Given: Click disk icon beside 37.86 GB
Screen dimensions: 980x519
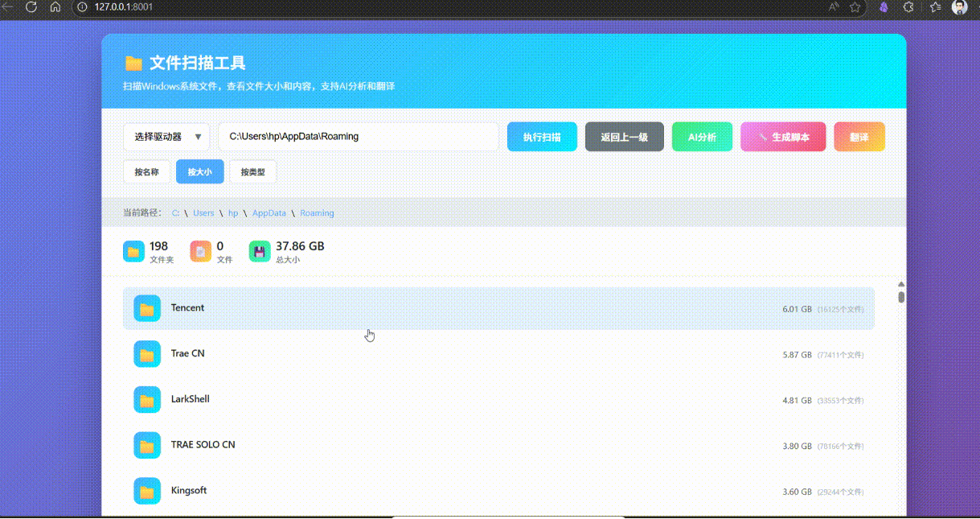Looking at the screenshot, I should tap(260, 252).
